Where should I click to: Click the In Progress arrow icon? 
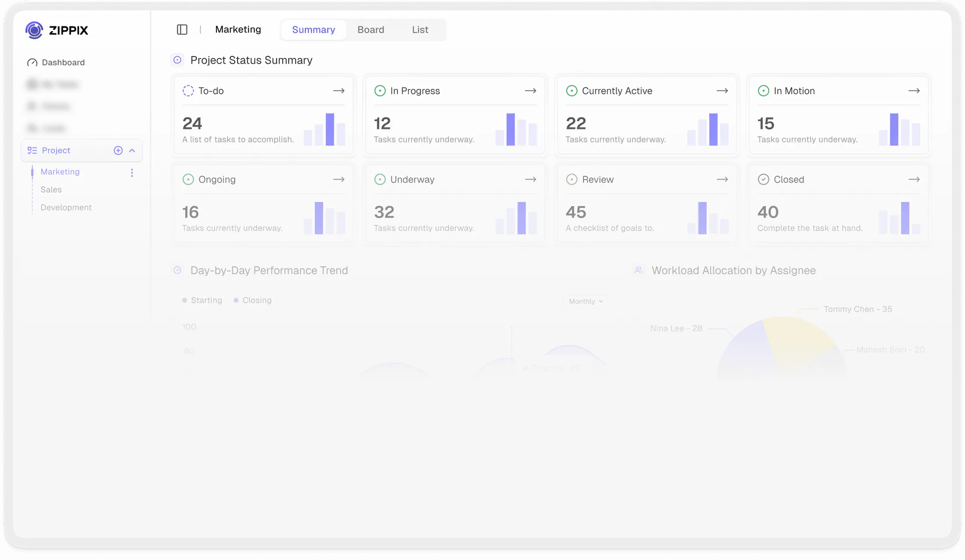530,90
